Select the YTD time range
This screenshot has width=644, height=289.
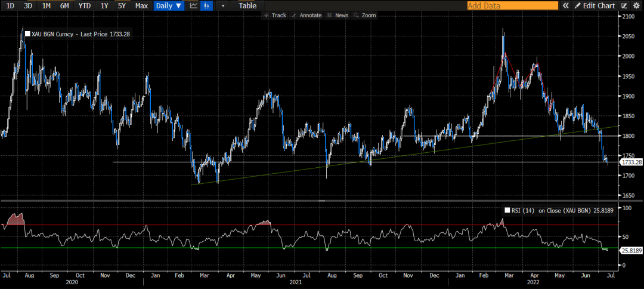(85, 5)
